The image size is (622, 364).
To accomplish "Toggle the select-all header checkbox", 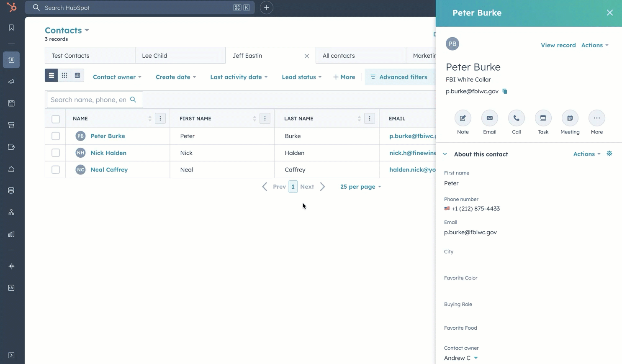I will point(56,119).
